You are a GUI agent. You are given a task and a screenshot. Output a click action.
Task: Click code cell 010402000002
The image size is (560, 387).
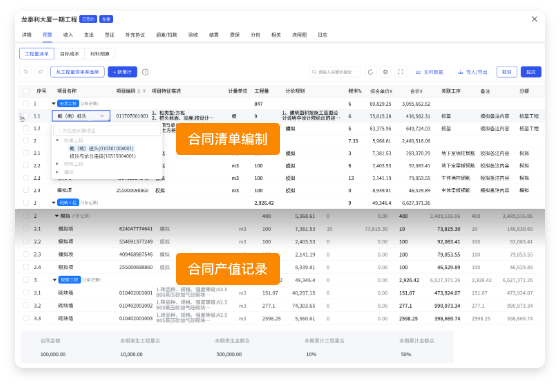click(136, 306)
